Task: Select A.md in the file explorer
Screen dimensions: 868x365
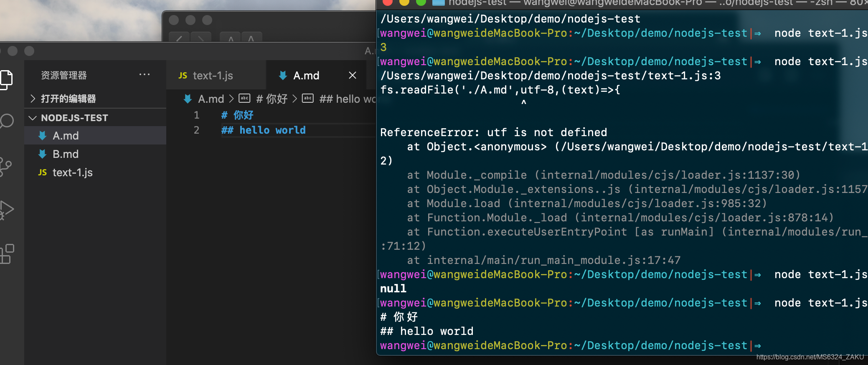Action: tap(95, 136)
